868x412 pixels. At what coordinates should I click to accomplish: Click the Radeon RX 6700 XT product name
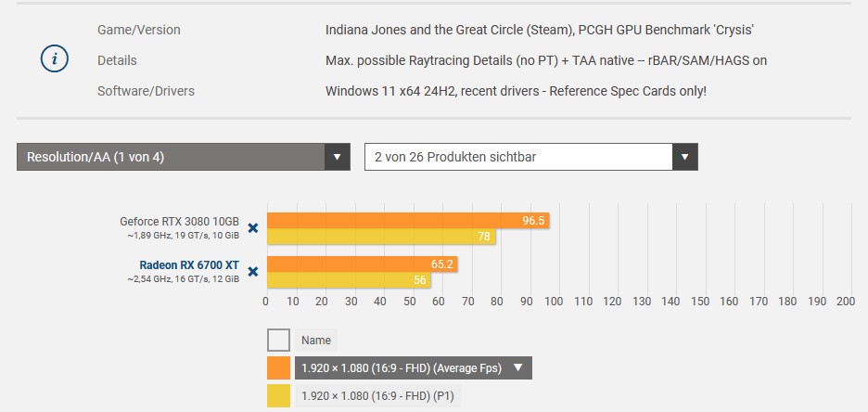tap(189, 264)
